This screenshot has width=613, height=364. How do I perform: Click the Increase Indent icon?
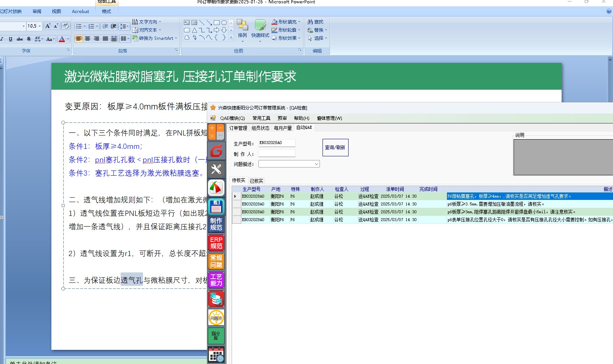[x=114, y=26]
